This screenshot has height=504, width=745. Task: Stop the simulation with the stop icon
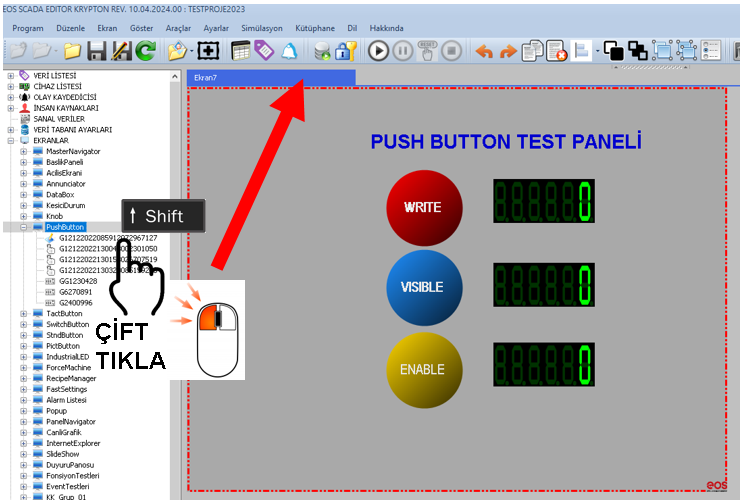[451, 50]
